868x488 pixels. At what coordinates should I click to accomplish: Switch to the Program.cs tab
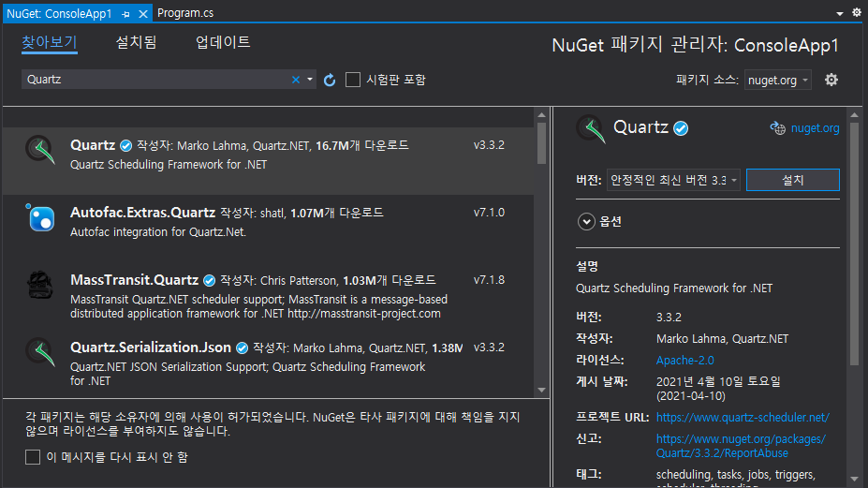click(185, 13)
